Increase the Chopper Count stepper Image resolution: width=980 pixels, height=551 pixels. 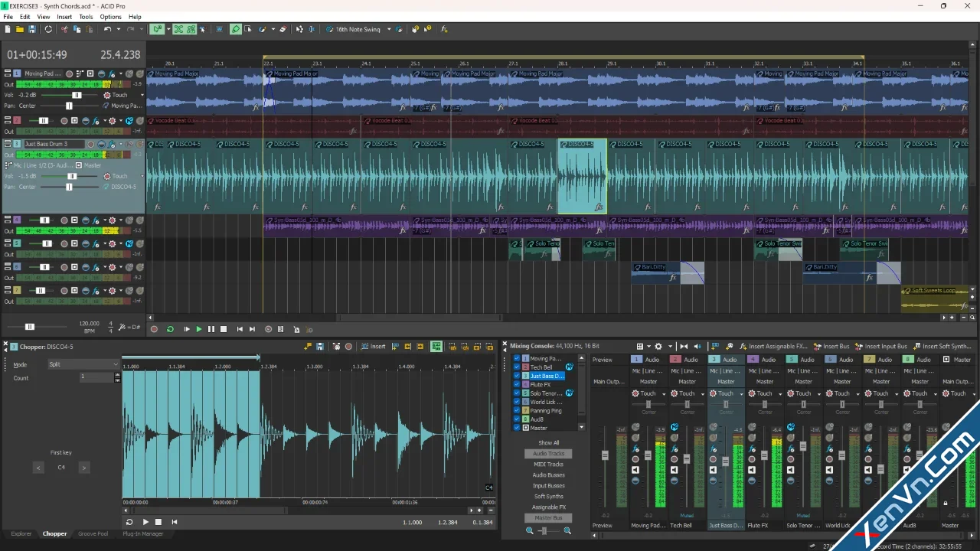click(117, 375)
